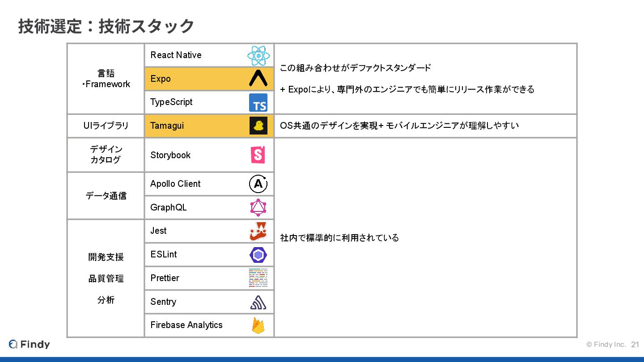Click the Sentry logo icon
This screenshot has height=362, width=644.
[258, 303]
